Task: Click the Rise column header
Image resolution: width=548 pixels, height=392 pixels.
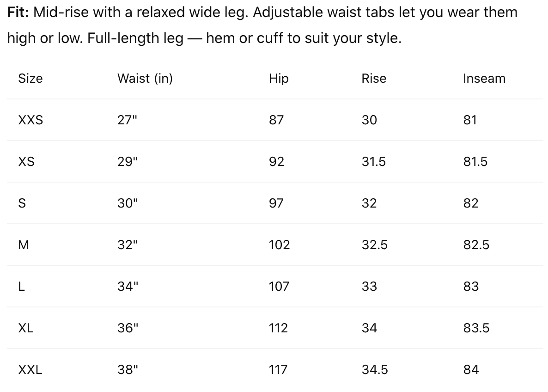Action: (373, 79)
